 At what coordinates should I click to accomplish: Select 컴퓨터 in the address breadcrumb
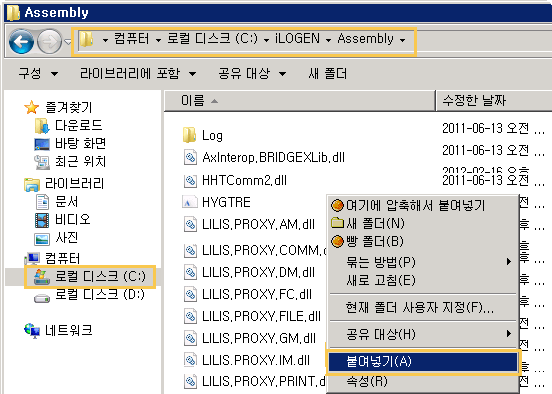pos(132,38)
